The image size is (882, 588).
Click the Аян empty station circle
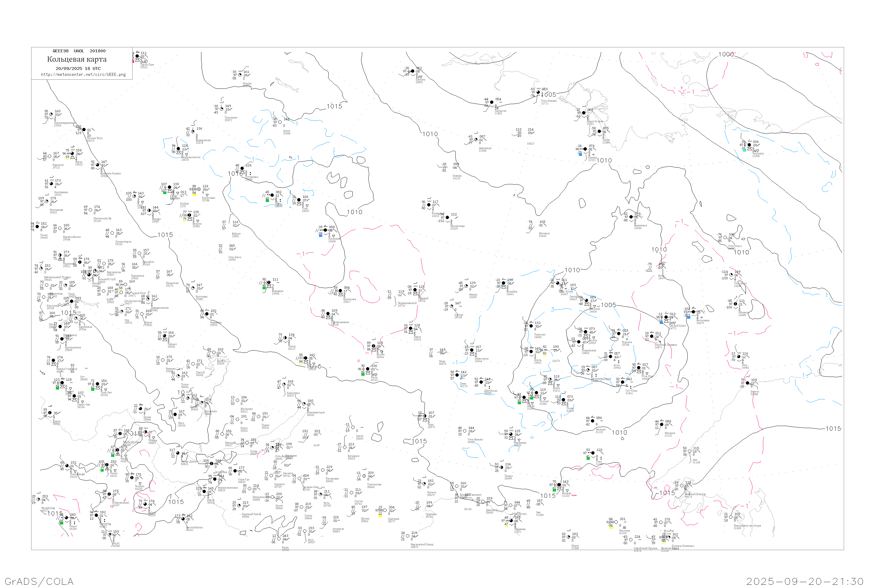point(689,451)
